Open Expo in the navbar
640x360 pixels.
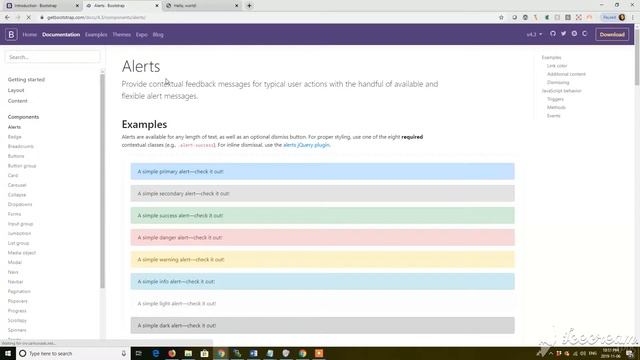click(142, 35)
